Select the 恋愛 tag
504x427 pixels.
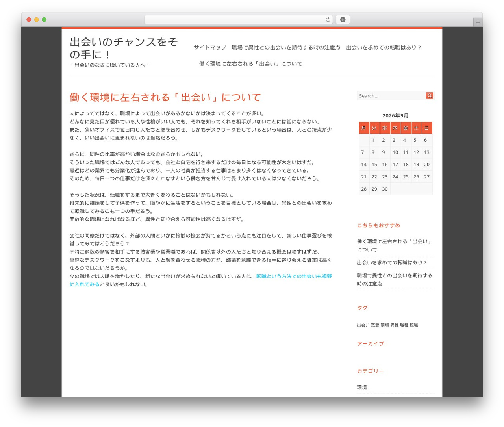click(x=375, y=325)
